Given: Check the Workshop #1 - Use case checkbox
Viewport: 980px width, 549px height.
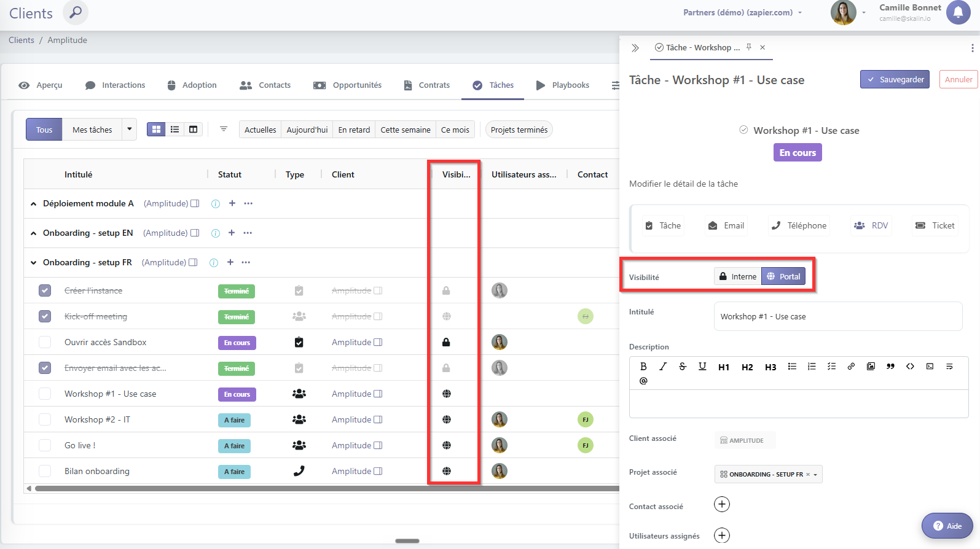Looking at the screenshot, I should 45,394.
